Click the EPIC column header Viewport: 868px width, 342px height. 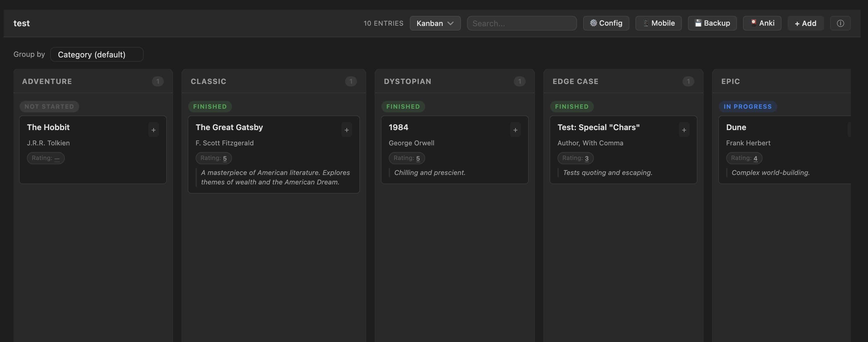(730, 82)
